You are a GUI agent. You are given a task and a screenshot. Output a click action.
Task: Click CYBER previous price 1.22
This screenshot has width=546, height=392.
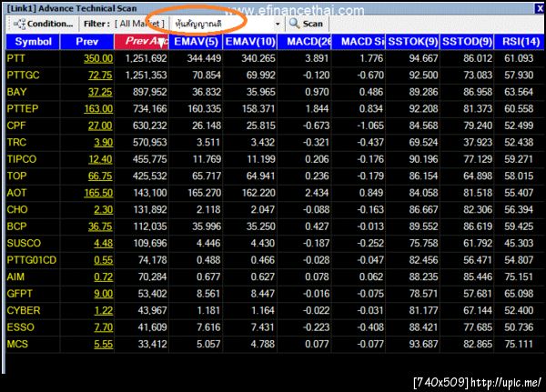(104, 310)
